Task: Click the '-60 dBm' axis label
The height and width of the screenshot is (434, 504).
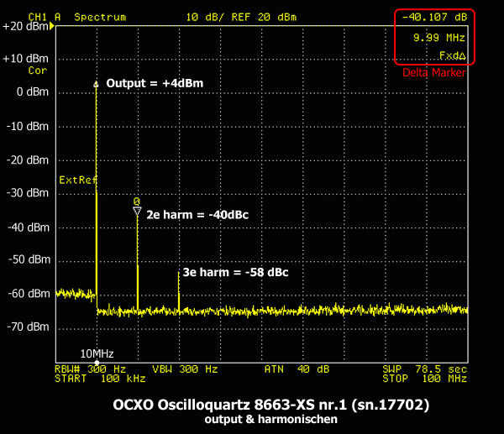Action: pos(29,294)
